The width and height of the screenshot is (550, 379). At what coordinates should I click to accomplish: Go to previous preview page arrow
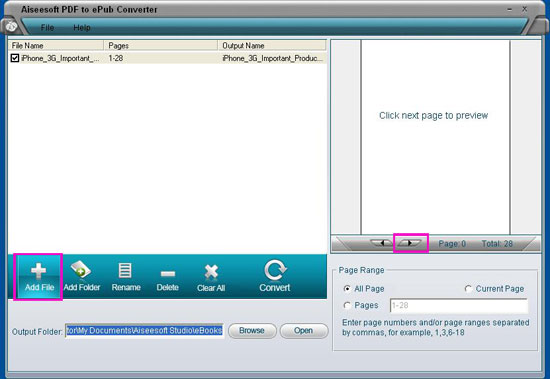[x=382, y=243]
